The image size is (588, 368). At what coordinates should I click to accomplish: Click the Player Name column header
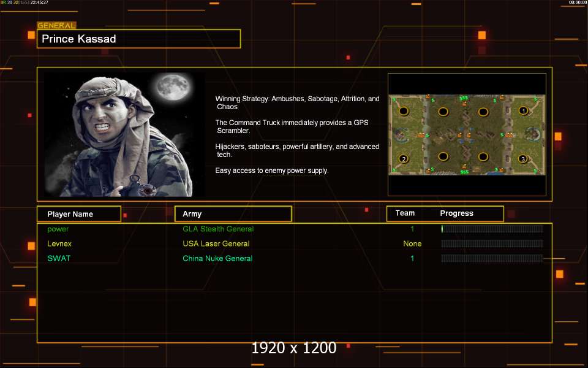coord(79,214)
